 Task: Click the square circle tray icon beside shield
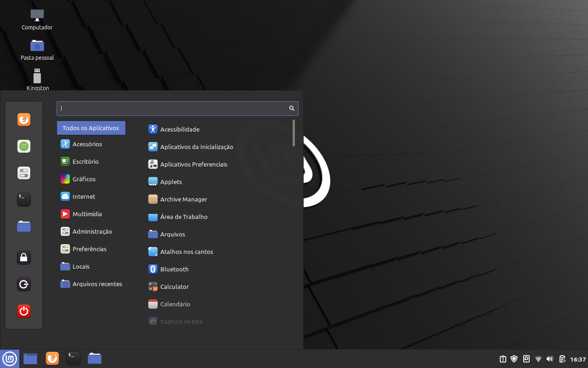pos(526,359)
